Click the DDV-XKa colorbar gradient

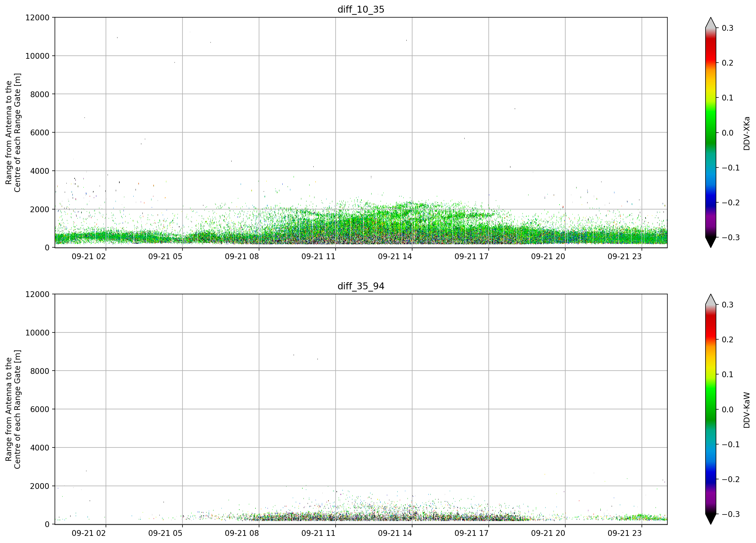[x=711, y=132]
